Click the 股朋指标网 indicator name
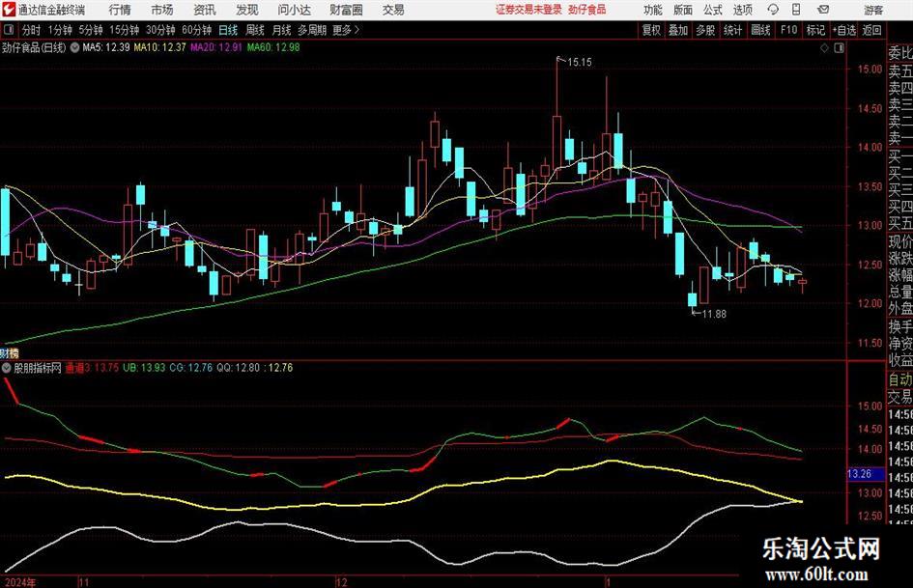Image resolution: width=913 pixels, height=588 pixels. (38, 368)
